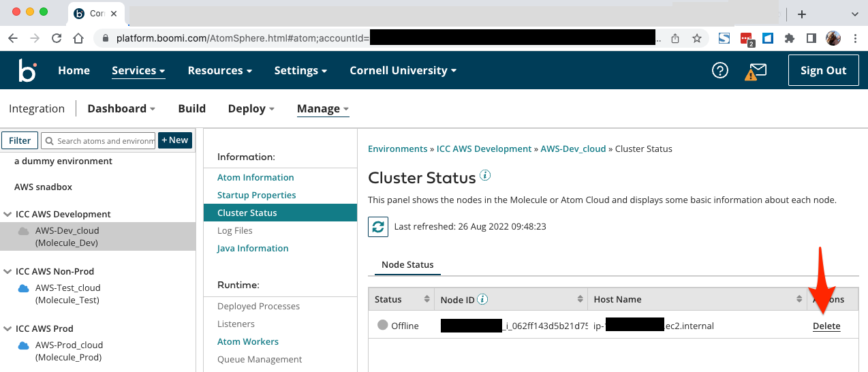
Task: Open Atom Workers under Runtime
Action: pos(248,341)
